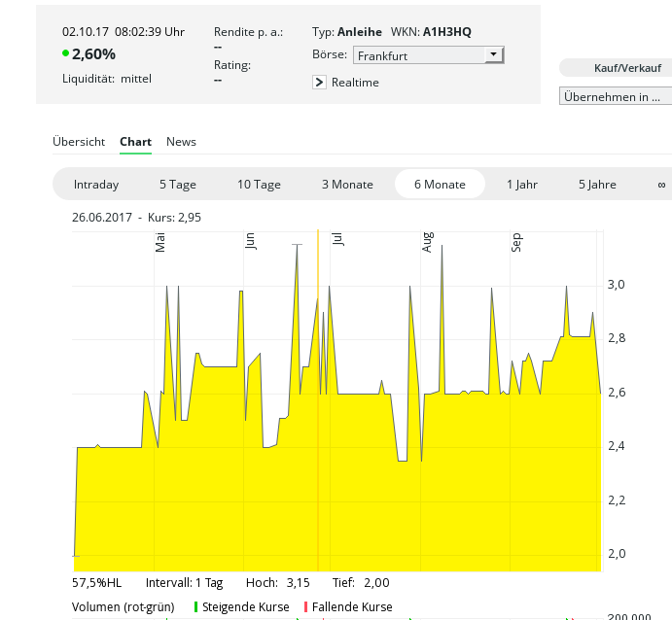Screen dimensions: 672x620
Task: Select the Intraday time range
Action: (x=96, y=185)
